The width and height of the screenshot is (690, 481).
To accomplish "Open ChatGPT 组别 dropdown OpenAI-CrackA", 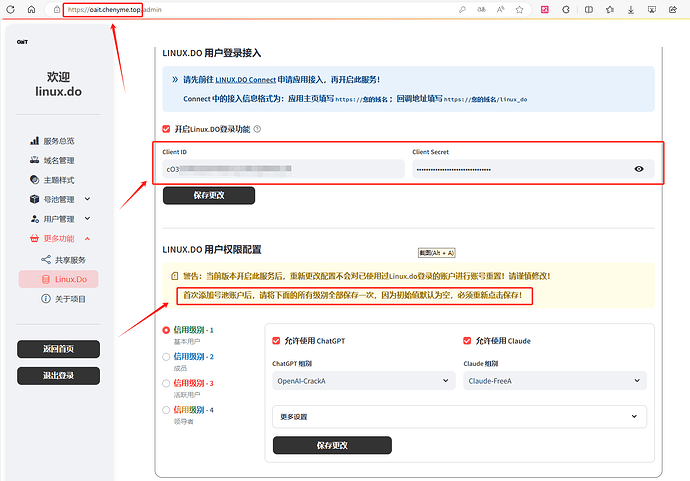I will coord(364,381).
